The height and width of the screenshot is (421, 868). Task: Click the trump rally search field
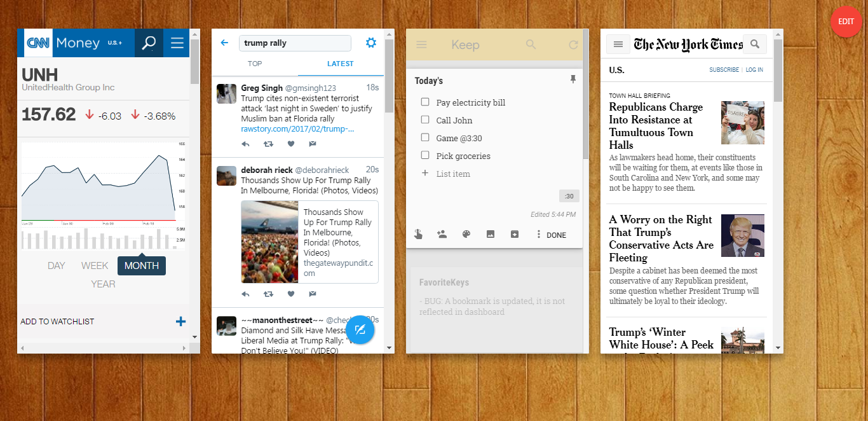pyautogui.click(x=295, y=43)
